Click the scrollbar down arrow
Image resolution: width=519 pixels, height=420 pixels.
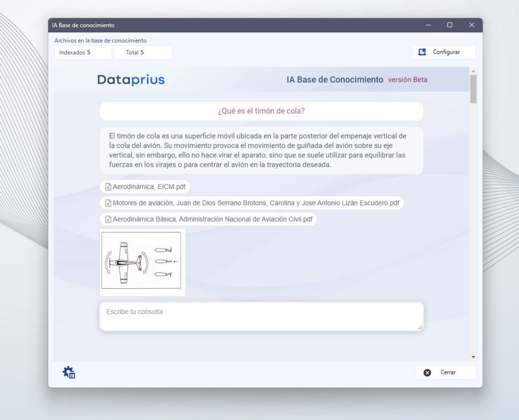tap(473, 357)
